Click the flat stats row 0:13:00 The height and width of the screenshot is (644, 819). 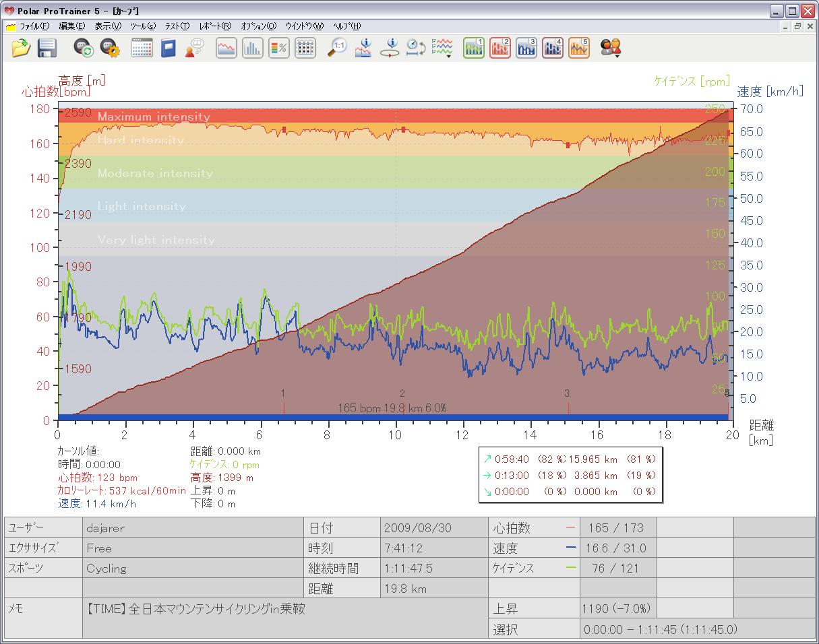click(570, 475)
